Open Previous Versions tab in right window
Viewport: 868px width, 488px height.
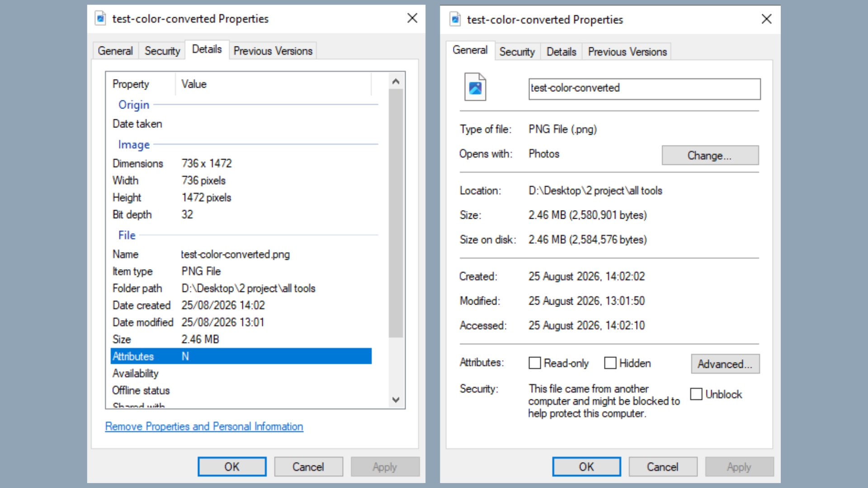(x=627, y=52)
